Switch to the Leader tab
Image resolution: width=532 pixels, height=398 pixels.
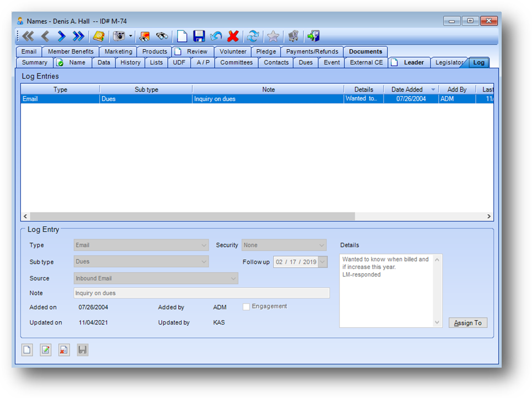pos(409,62)
